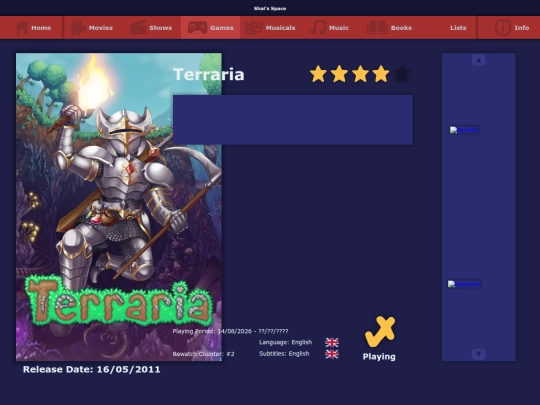Select the Movies menu label
540x405 pixels.
click(101, 28)
